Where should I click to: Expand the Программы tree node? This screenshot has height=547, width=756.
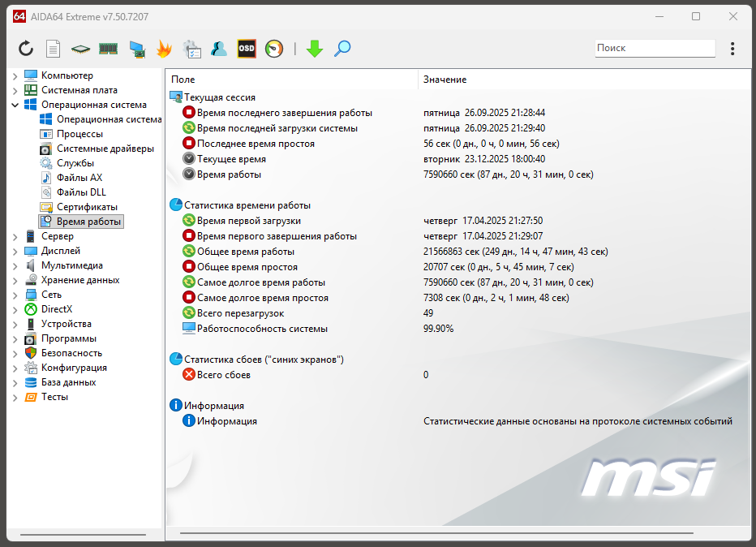click(x=15, y=338)
